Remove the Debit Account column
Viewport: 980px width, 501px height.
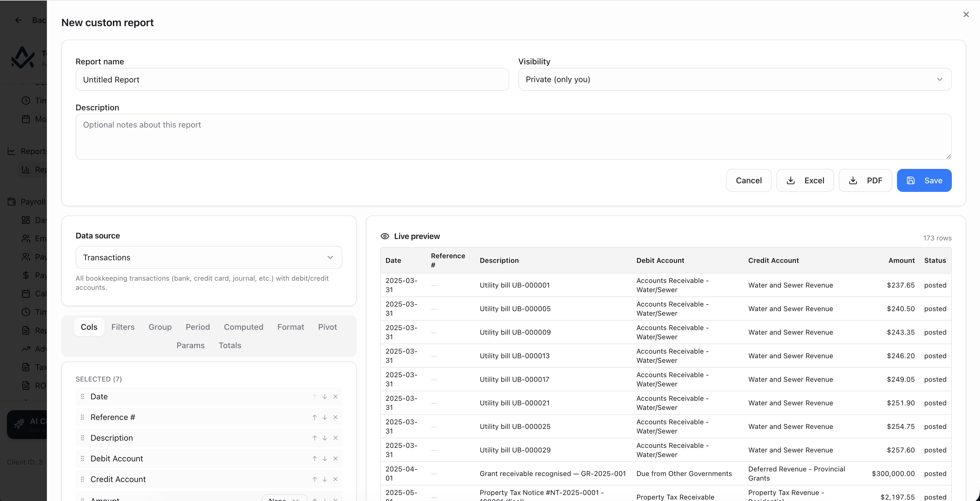pos(335,458)
